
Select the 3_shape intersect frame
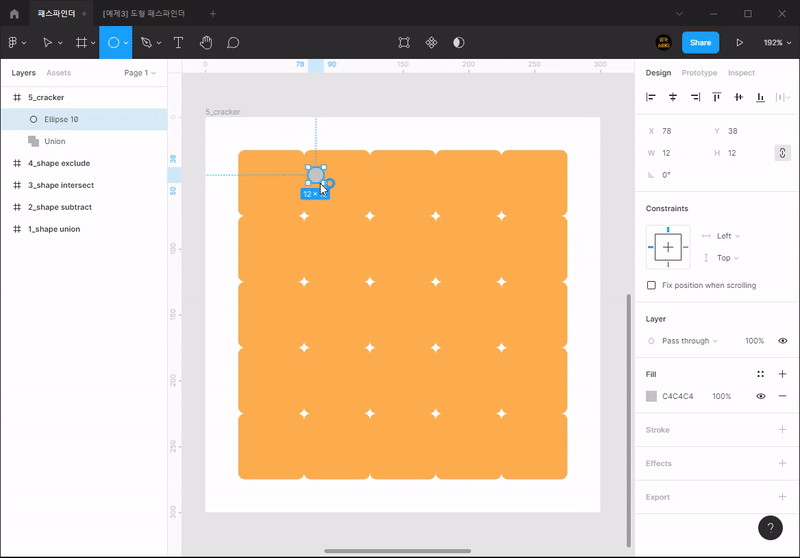84,185
